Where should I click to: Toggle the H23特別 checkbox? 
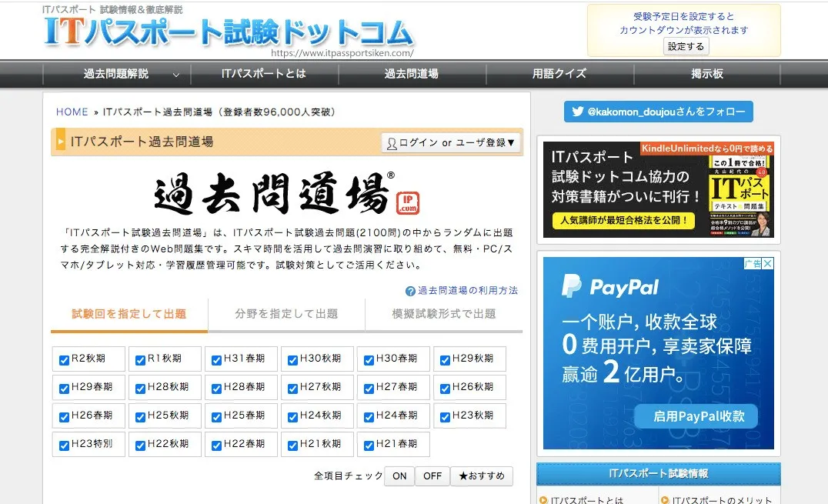pyautogui.click(x=64, y=446)
